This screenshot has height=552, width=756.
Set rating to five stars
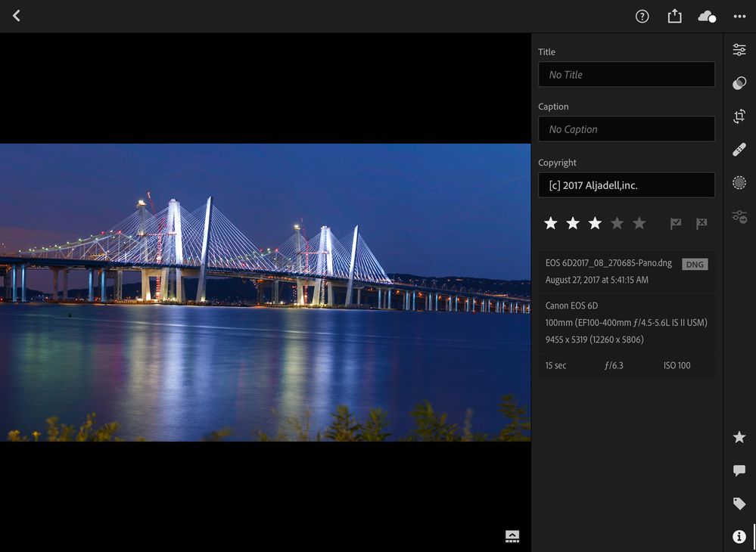[639, 223]
